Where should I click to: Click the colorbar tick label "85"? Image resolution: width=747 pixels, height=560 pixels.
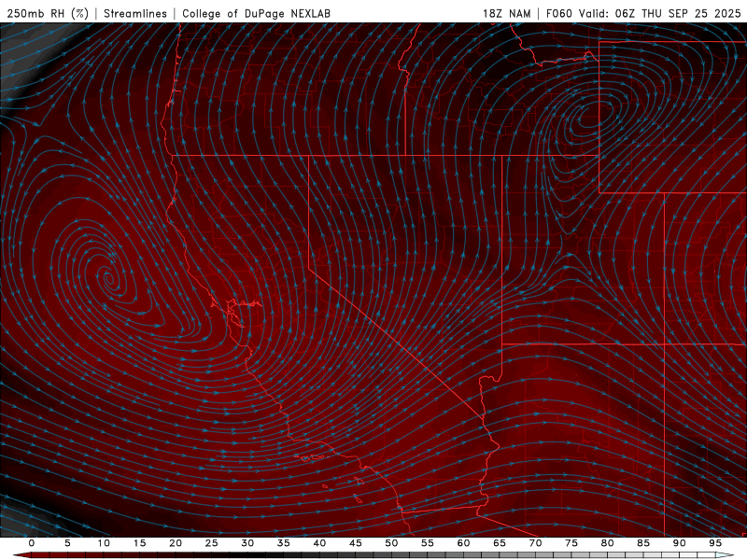pos(643,543)
